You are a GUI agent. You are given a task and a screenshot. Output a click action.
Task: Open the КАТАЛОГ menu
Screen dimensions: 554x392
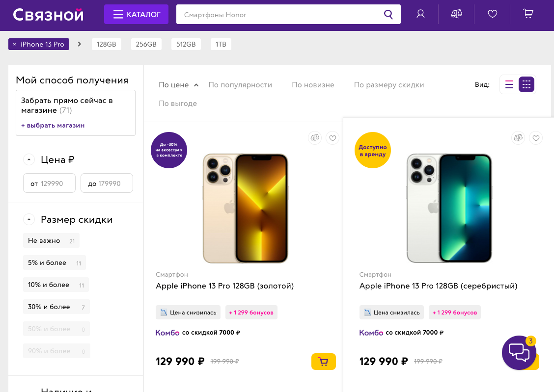(136, 15)
